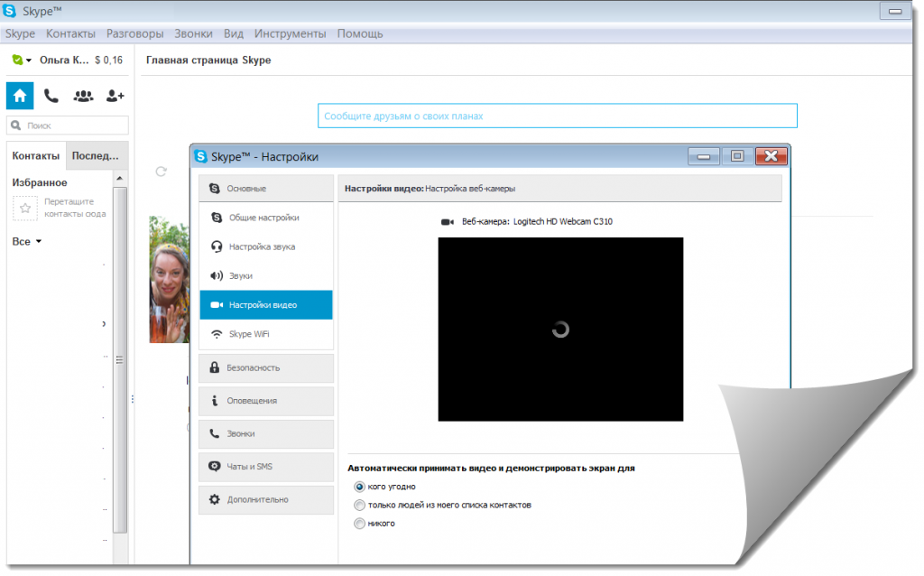Click the $ 0,16 credit balance
Image resolution: width=924 pixels, height=576 pixels.
tap(108, 60)
